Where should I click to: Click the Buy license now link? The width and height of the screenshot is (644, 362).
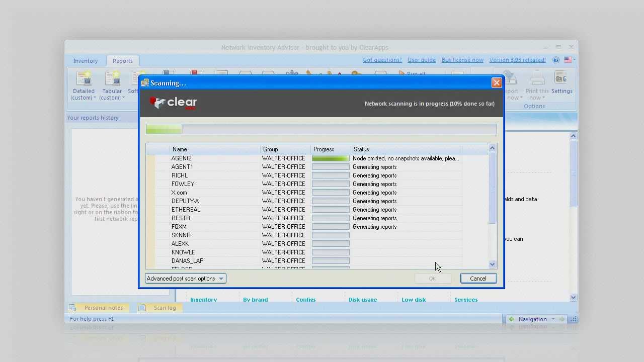tap(462, 60)
